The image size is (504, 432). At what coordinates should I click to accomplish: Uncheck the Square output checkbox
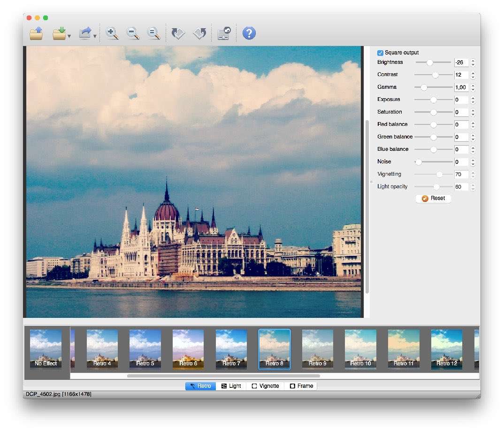381,53
